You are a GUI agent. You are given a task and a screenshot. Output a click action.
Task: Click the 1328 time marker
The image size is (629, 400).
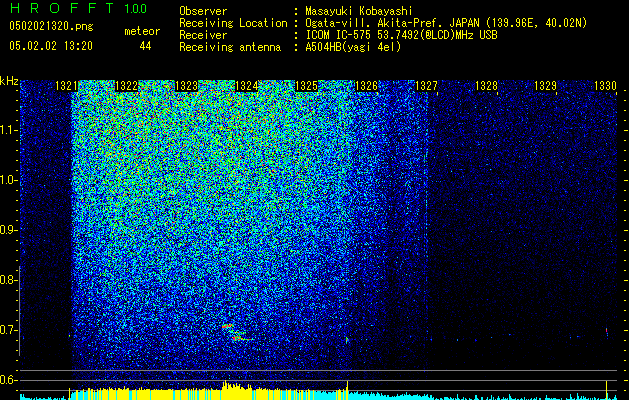486,86
